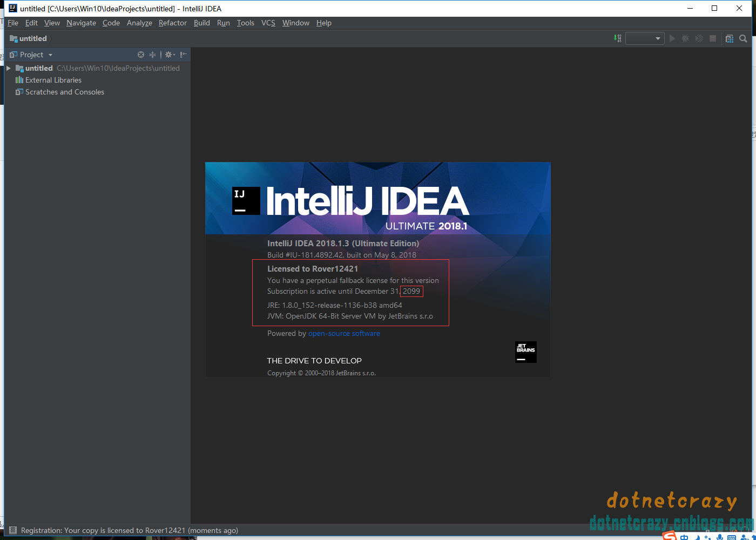Click the Scroll from Source target icon
Image resolution: width=756 pixels, height=540 pixels.
(141, 55)
